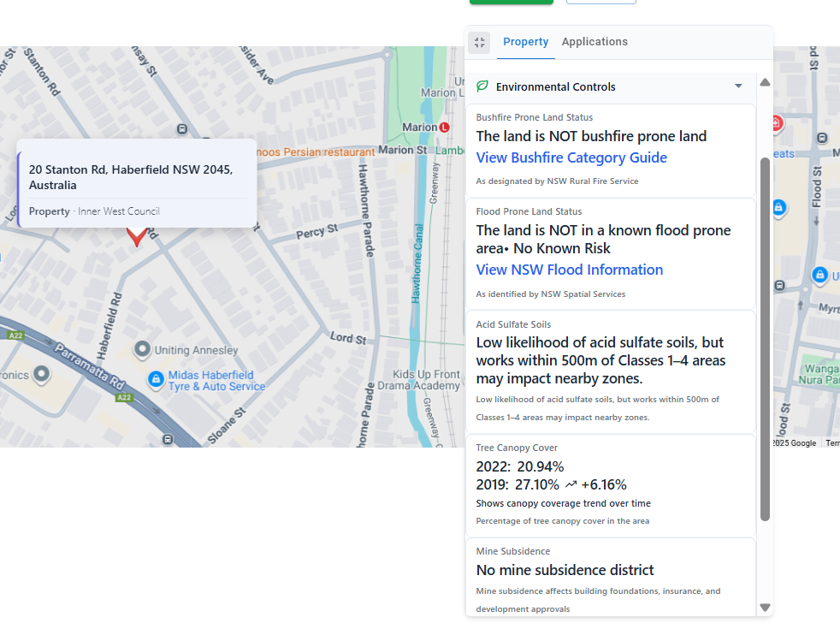The image size is (840, 635).
Task: Click the panel collapse arrows icon
Action: (x=479, y=42)
